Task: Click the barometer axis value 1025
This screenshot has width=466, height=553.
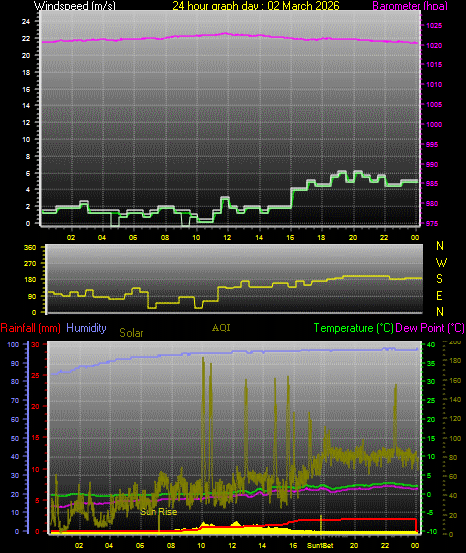Action: click(x=434, y=25)
